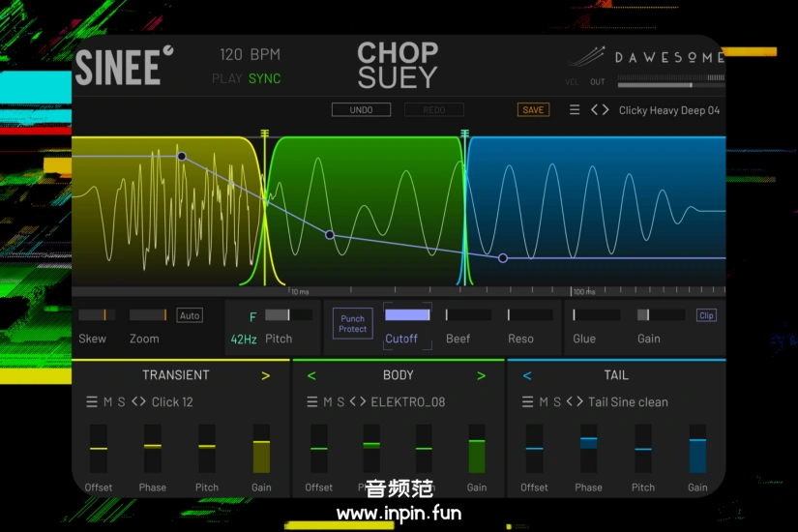Open the Body layer hamburger menu
The width and height of the screenshot is (798, 532).
tap(312, 402)
